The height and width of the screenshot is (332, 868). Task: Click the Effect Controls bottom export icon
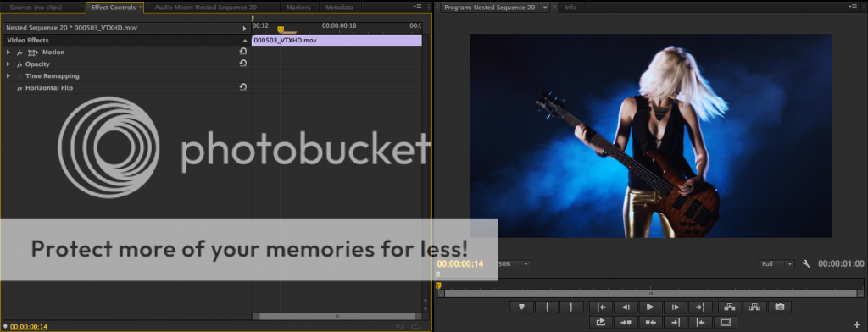point(415,326)
